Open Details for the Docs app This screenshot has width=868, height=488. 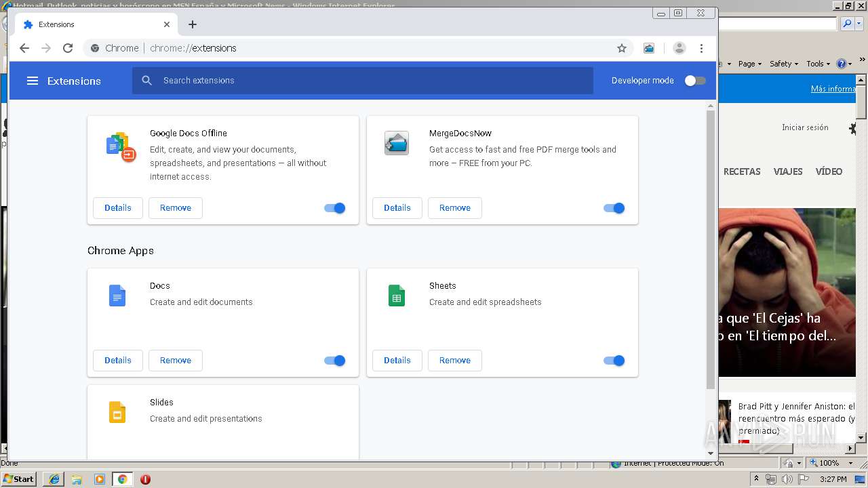coord(118,361)
